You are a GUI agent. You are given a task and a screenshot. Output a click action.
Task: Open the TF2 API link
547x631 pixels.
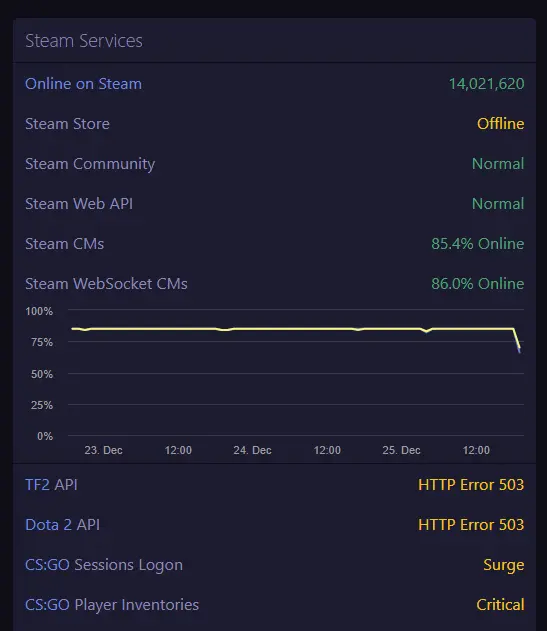point(51,485)
